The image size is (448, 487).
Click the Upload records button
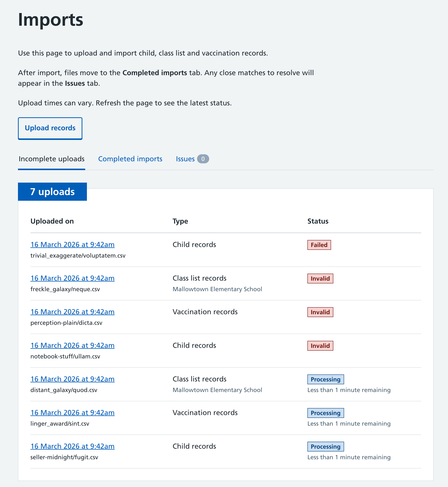click(x=50, y=128)
